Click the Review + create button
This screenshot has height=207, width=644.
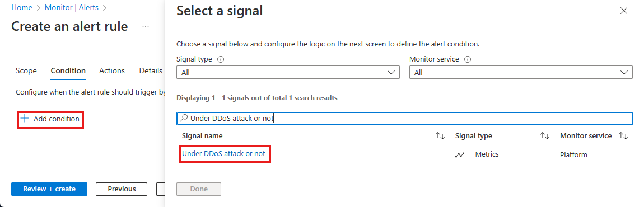49,189
